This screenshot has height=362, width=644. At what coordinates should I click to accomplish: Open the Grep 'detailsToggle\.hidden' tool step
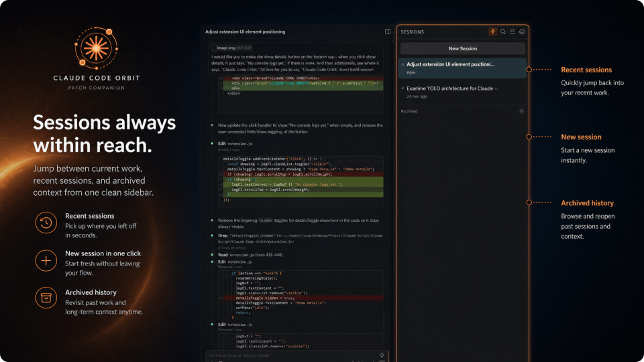(x=301, y=239)
